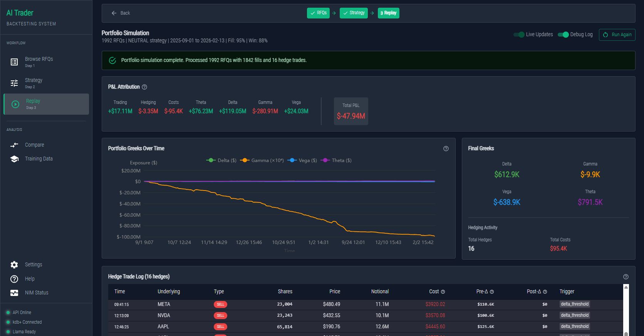This screenshot has height=336, width=644.
Task: Open Browse RFQs in the sidebar
Action: (39, 62)
